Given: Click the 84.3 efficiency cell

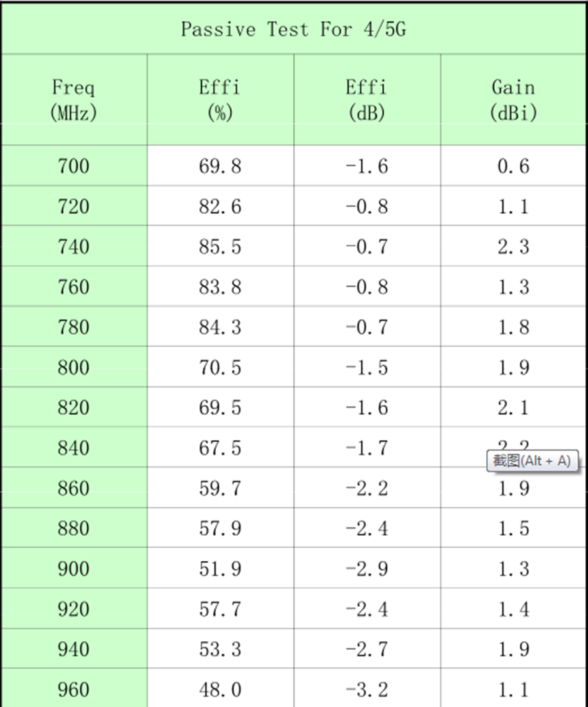Looking at the screenshot, I should (220, 327).
